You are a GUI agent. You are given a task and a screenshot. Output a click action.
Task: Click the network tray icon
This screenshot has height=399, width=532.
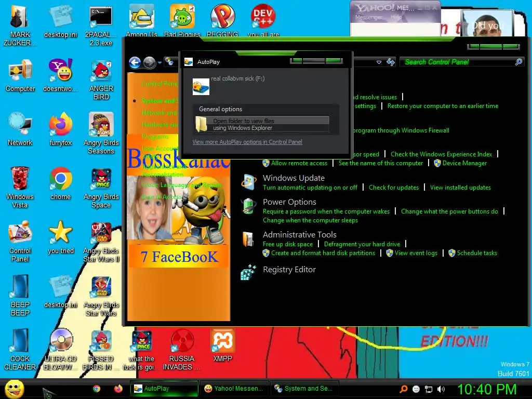point(429,389)
